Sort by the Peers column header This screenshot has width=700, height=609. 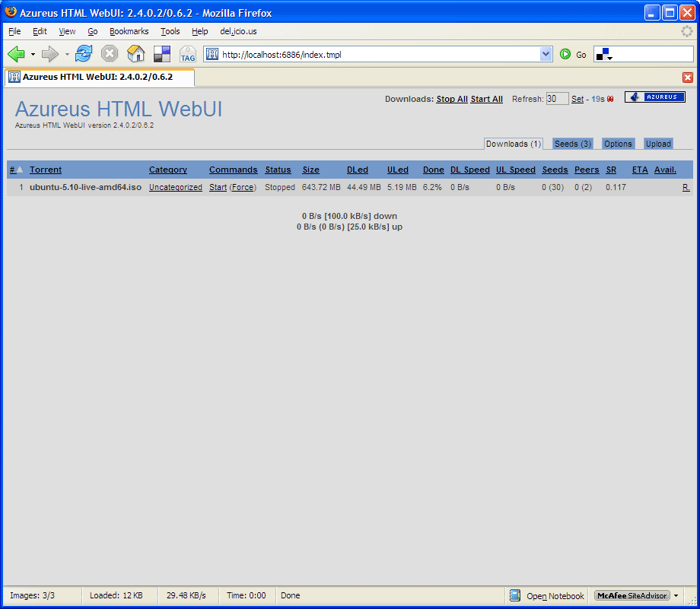pyautogui.click(x=587, y=170)
